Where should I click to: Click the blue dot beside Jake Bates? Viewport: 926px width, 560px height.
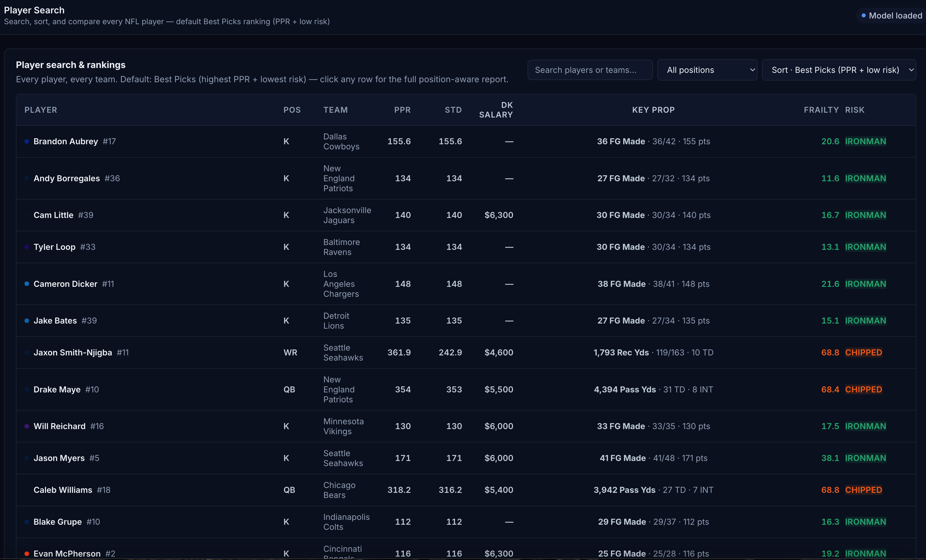(27, 321)
